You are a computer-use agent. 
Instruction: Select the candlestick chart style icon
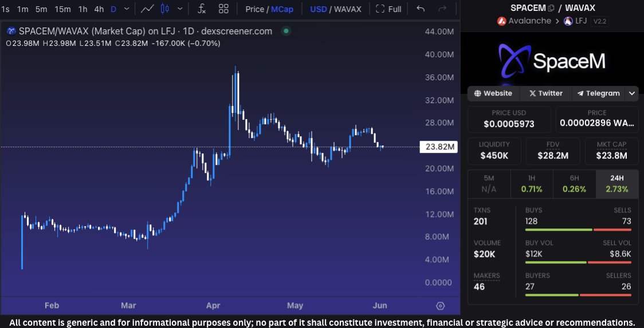click(x=164, y=9)
